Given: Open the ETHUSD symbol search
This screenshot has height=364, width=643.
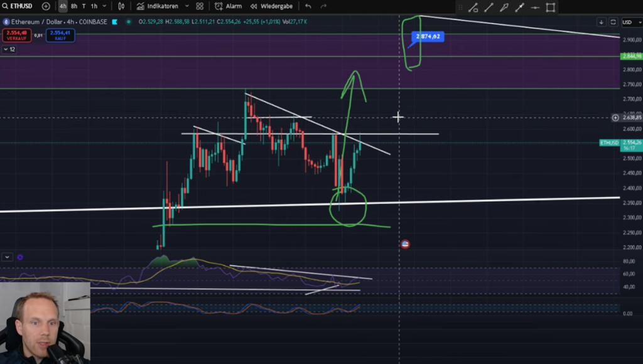Looking at the screenshot, I should [x=17, y=6].
